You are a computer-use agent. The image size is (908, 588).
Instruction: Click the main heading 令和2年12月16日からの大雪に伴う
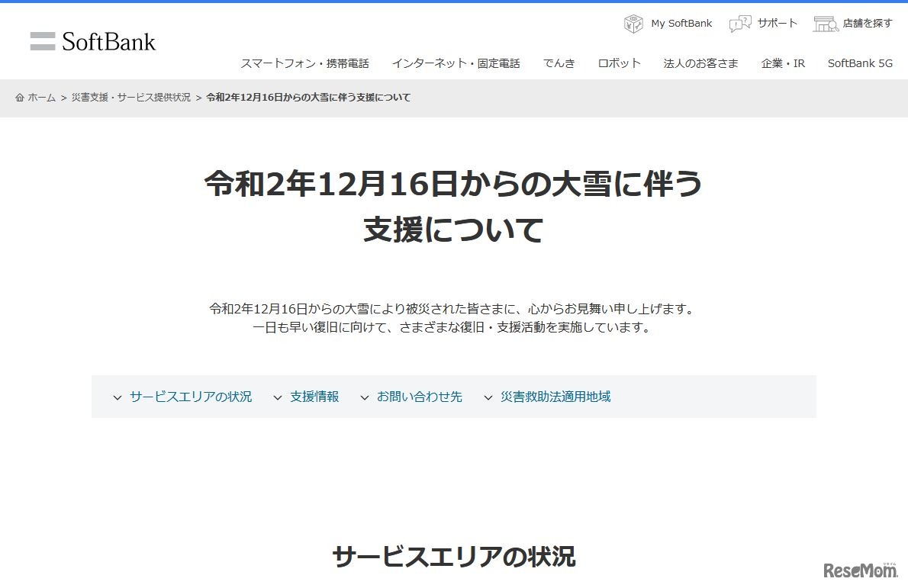pyautogui.click(x=453, y=184)
